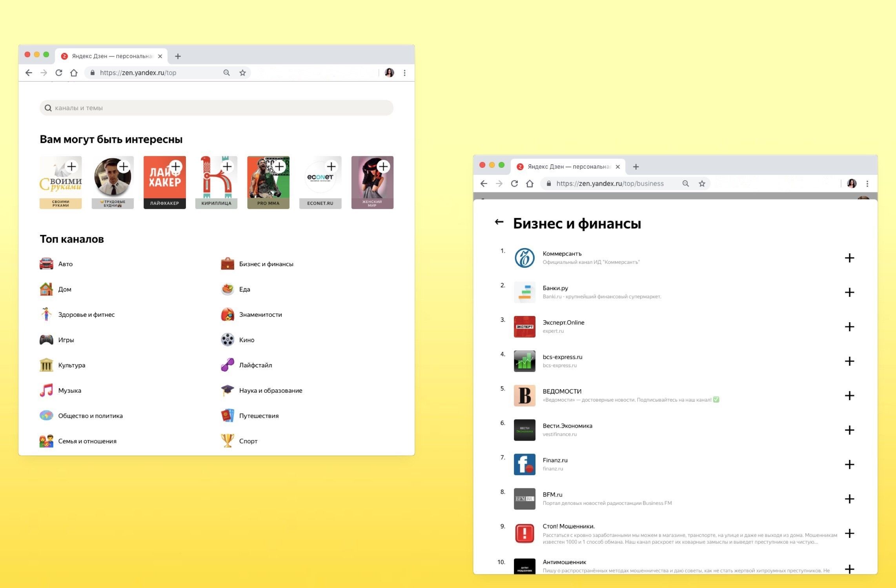Image resolution: width=896 pixels, height=588 pixels.
Task: Open Finanz.ru channel logo
Action: pyautogui.click(x=524, y=465)
